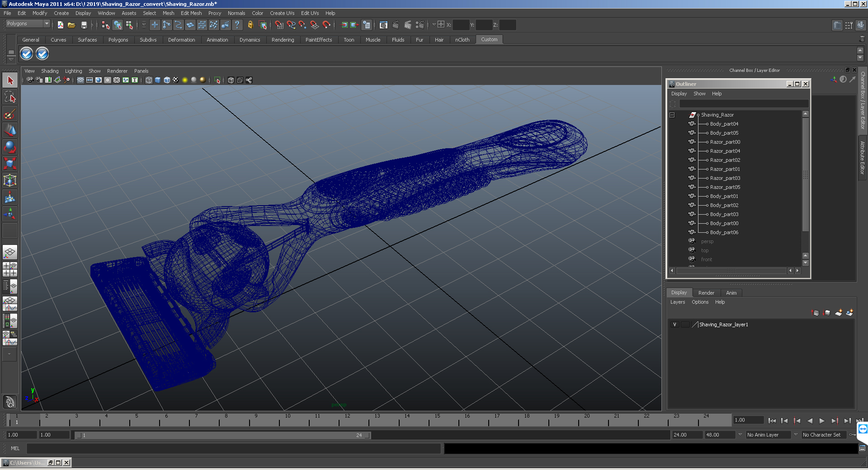The image size is (868, 470).
Task: Select the Universal Manipulator tool
Action: coord(10,180)
